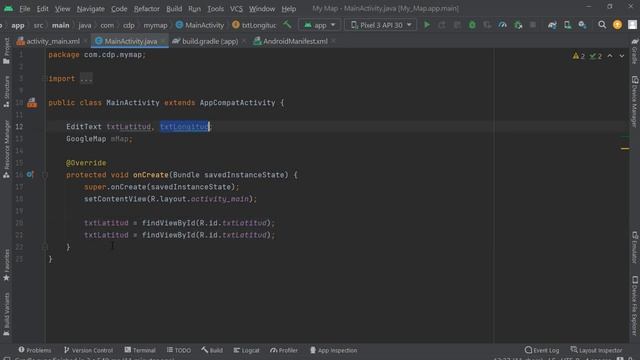
Task: Close the activity_main.xml tab
Action: (86, 41)
